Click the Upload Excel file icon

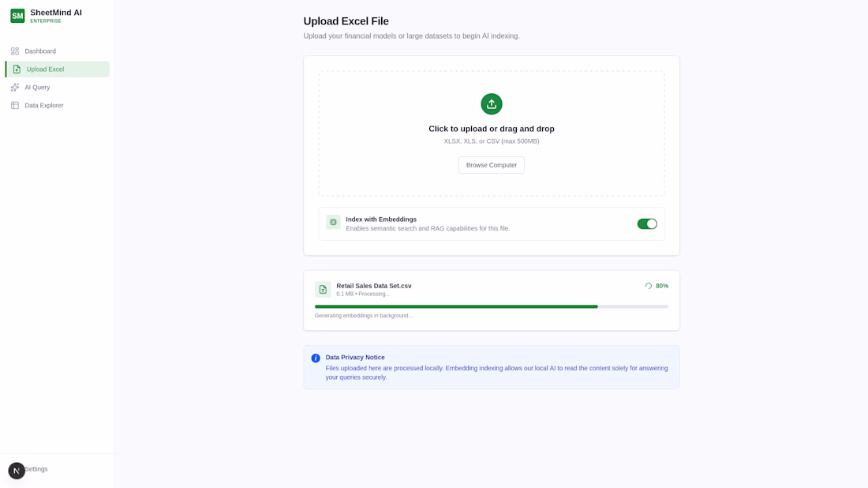coord(17,69)
